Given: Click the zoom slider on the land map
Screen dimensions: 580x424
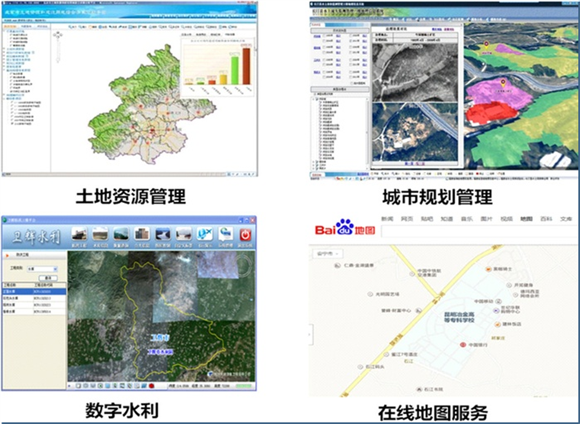Looking at the screenshot, I should (x=58, y=51).
